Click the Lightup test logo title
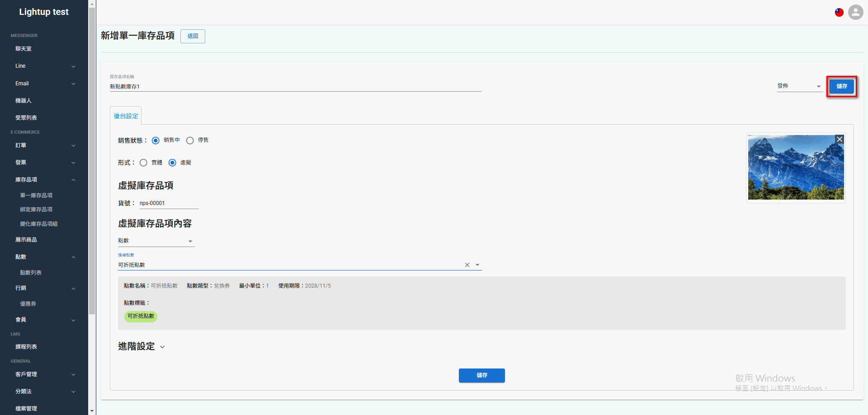 tap(44, 12)
